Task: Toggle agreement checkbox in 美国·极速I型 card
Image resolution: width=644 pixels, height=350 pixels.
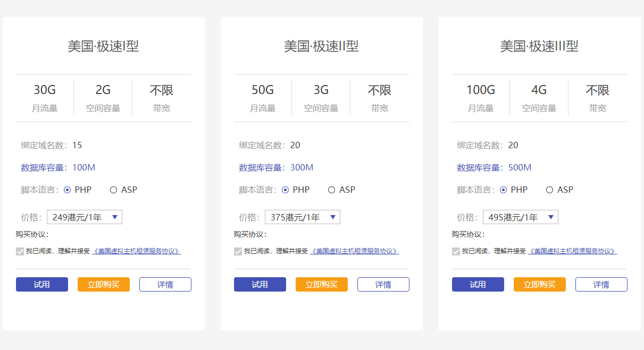Action: 20,251
